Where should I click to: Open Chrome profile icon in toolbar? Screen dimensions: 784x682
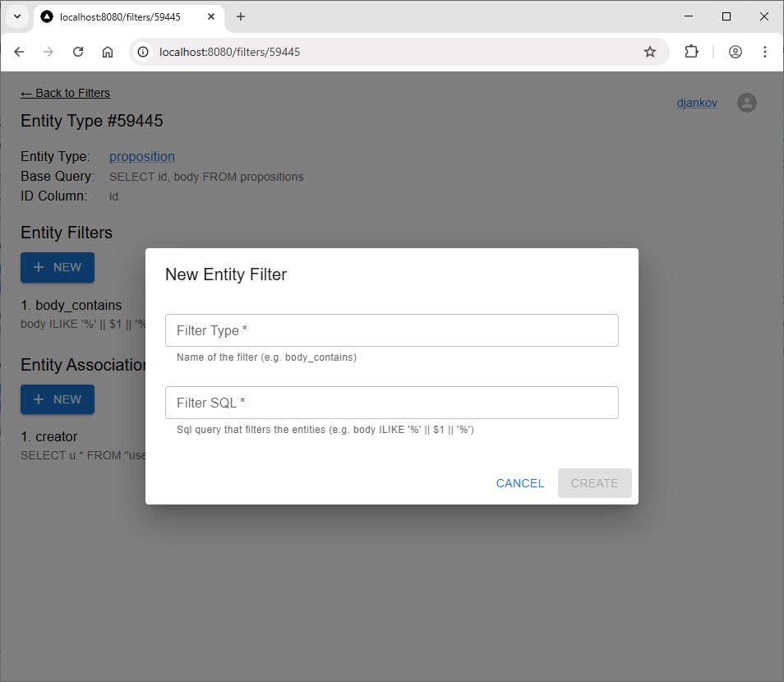click(736, 52)
